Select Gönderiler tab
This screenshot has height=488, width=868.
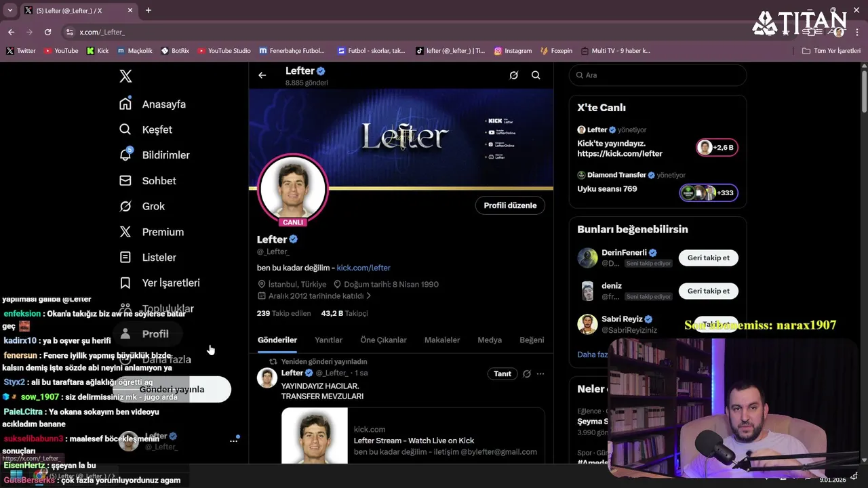[277, 340]
